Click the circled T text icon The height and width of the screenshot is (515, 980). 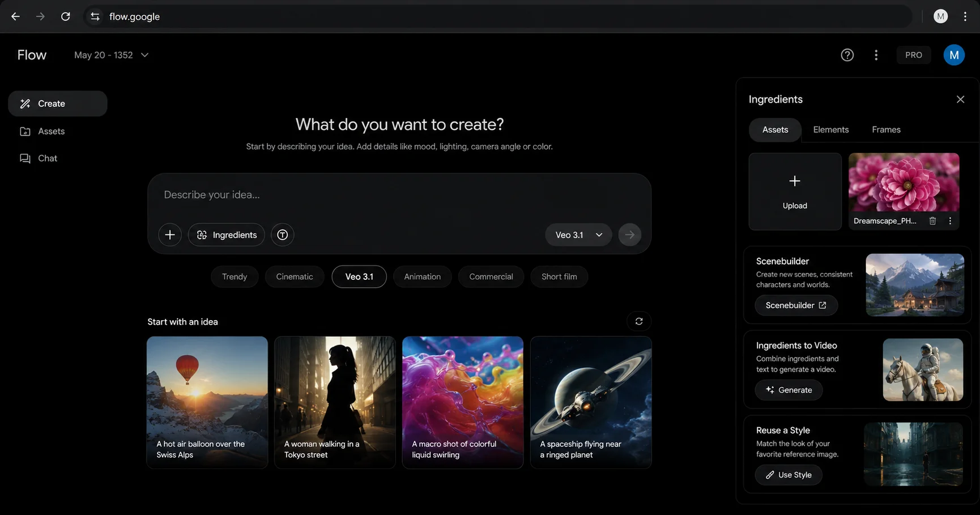point(282,235)
